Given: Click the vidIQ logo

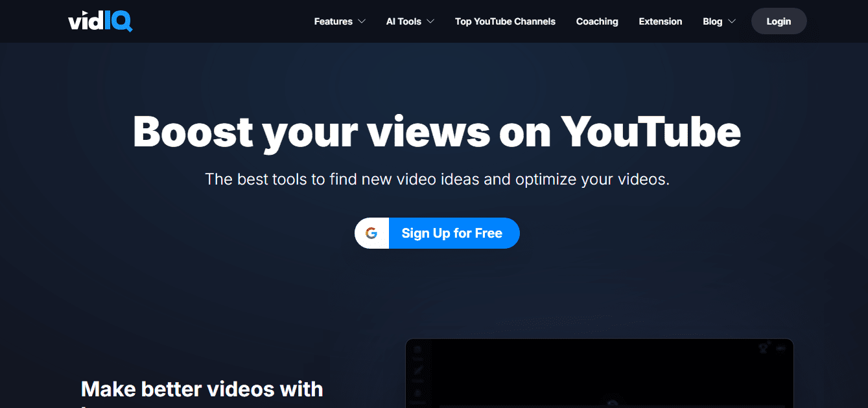Looking at the screenshot, I should click(100, 21).
